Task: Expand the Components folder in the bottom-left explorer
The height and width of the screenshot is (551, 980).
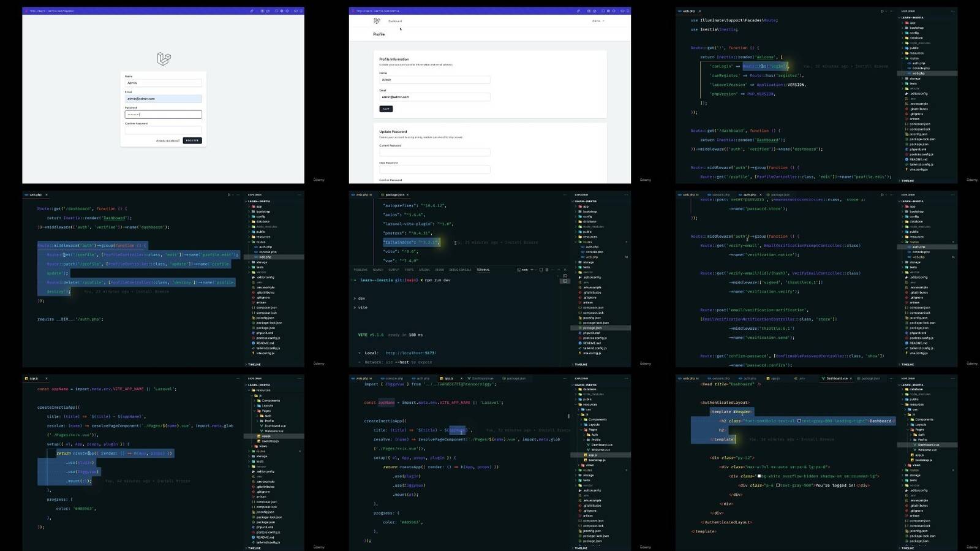Action: tap(271, 401)
